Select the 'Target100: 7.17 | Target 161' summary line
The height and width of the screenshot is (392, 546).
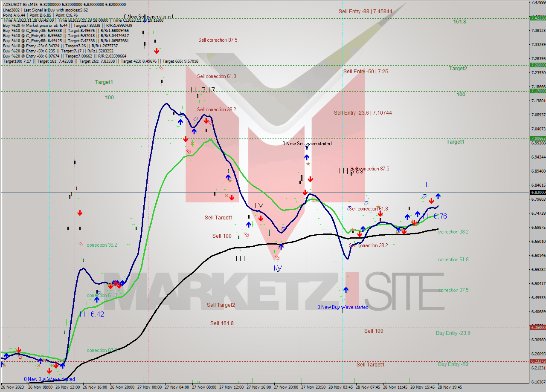(x=101, y=61)
